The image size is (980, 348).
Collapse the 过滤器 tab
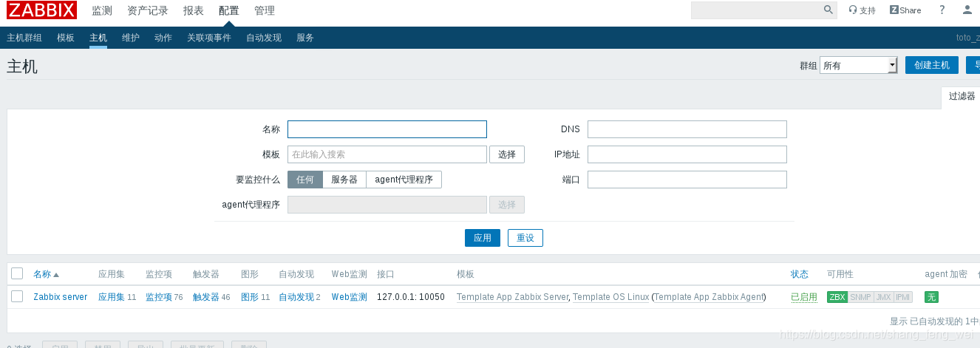pyautogui.click(x=962, y=96)
